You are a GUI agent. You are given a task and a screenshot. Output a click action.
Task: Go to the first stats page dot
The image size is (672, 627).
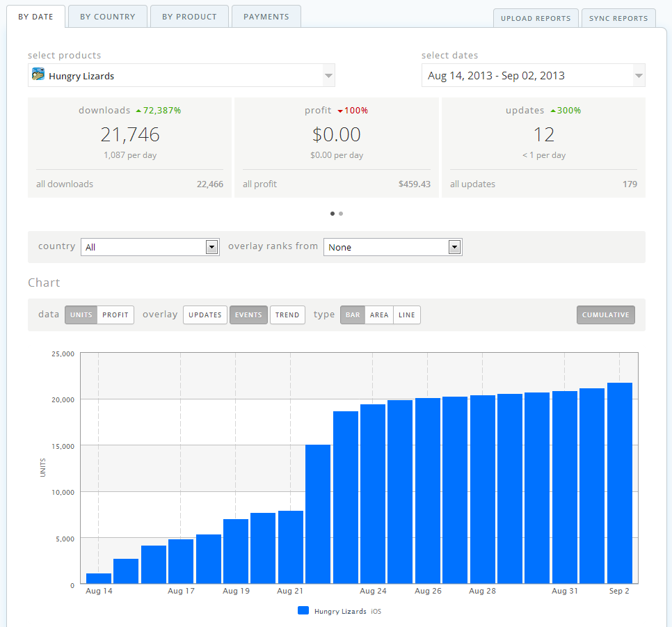[x=333, y=214]
